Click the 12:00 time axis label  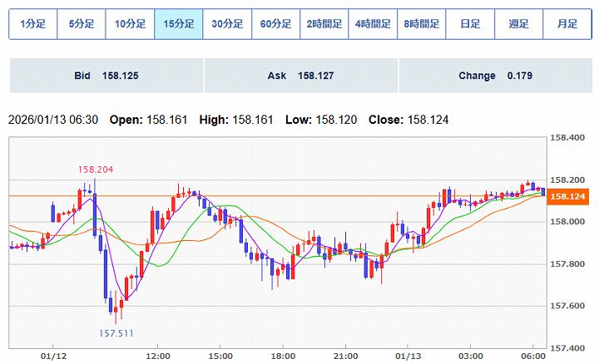pyautogui.click(x=158, y=356)
